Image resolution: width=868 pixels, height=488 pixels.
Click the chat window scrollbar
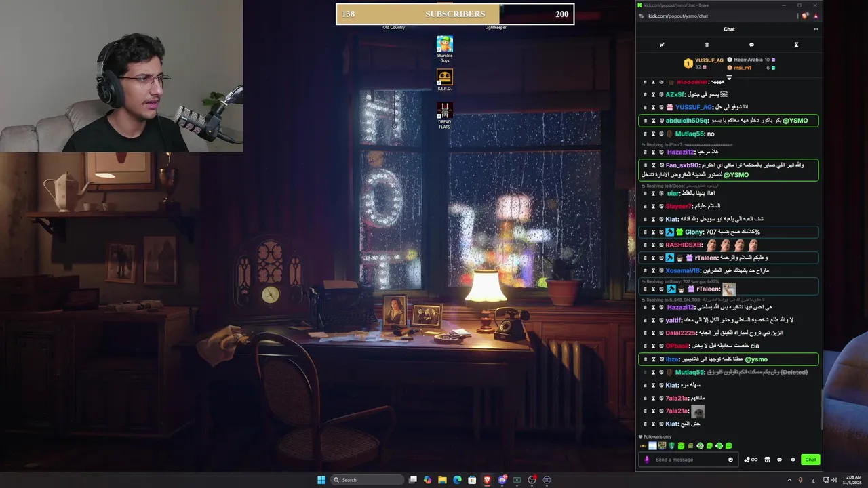(x=822, y=410)
